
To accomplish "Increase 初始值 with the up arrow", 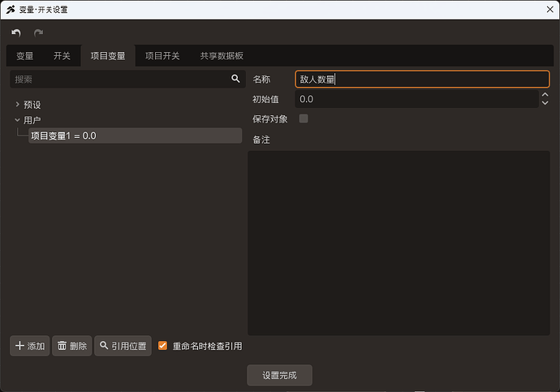I will point(545,95).
